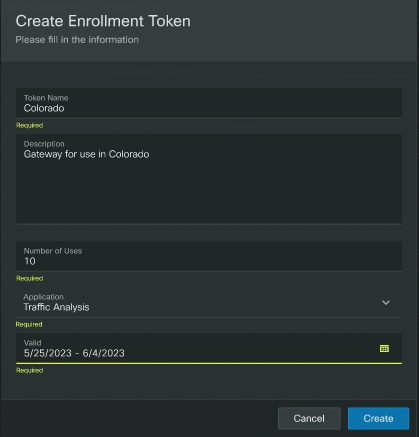Click the text Gateway for use in Colorado
The image size is (419, 437).
[86, 154]
